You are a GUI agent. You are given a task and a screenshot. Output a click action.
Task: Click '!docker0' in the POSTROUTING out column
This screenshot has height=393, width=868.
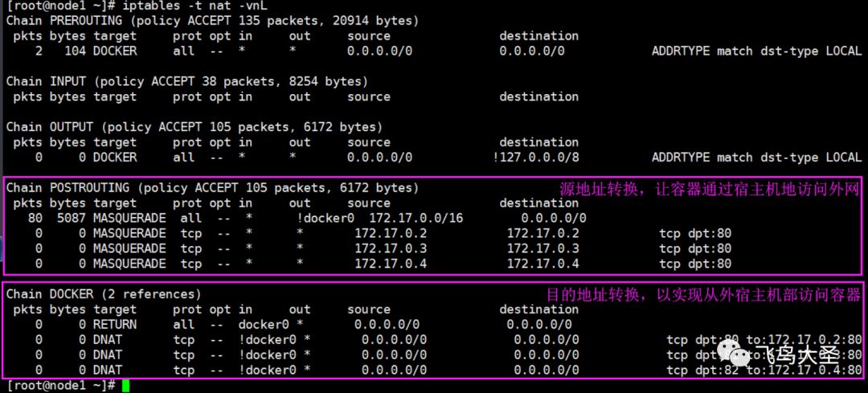point(325,218)
